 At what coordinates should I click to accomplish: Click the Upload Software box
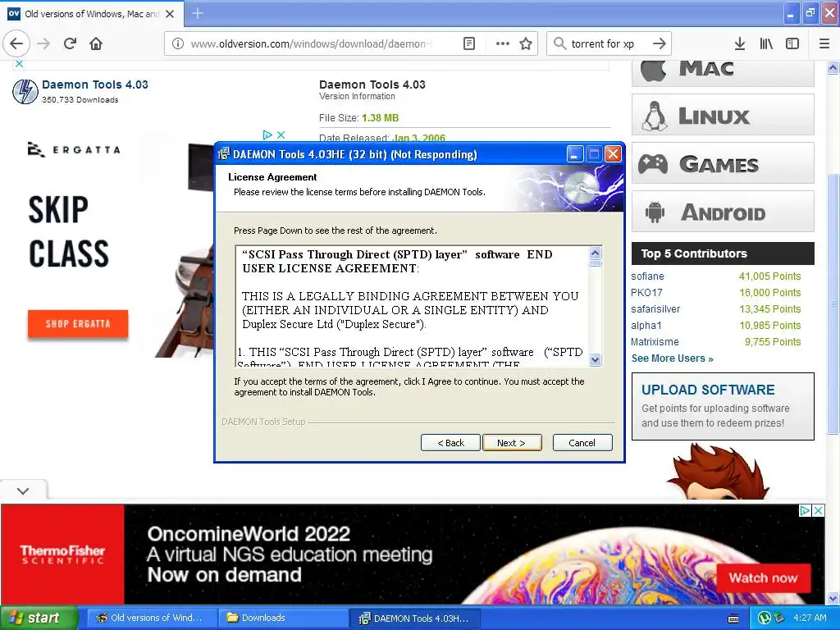click(x=723, y=407)
